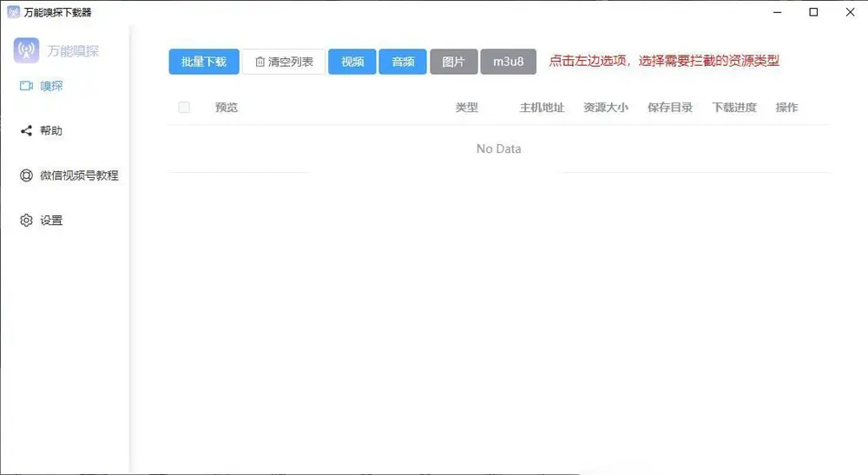Click the 嗅探 video camera icon in the sidebar

point(26,86)
